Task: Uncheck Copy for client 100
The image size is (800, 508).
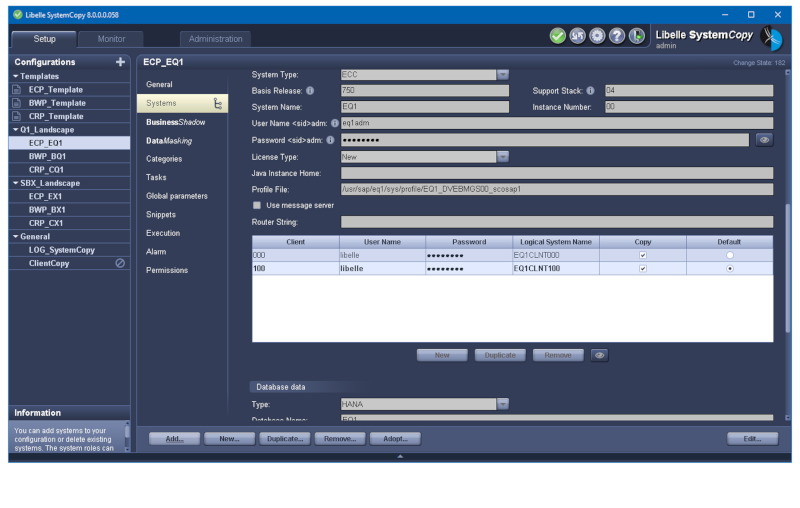Action: [x=643, y=269]
